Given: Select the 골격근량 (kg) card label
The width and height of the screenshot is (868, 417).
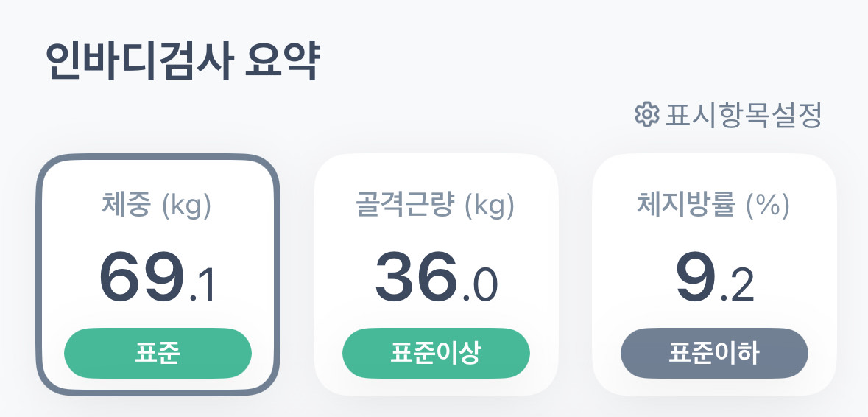Looking at the screenshot, I should coord(435,206).
